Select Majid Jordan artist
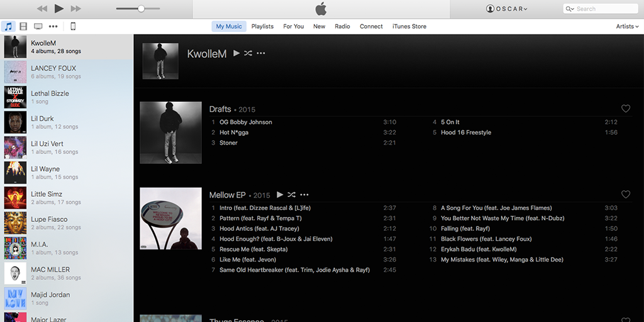644x322 pixels. [x=67, y=298]
